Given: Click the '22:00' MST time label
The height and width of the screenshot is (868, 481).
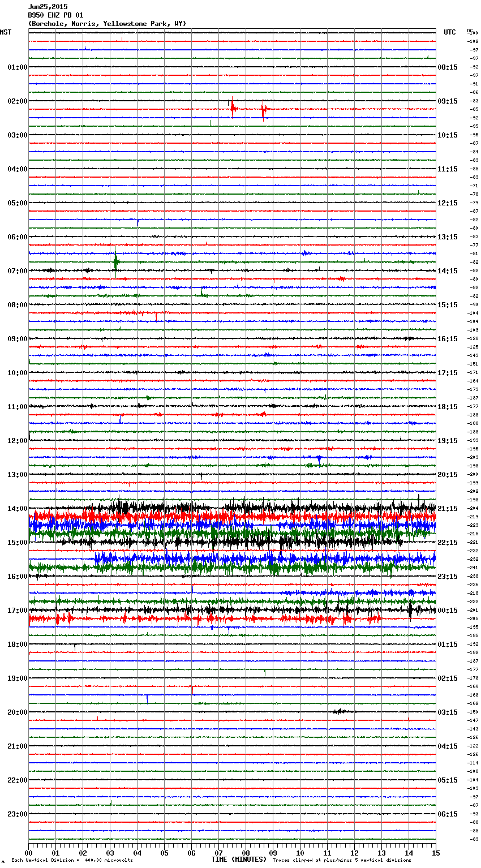Looking at the screenshot, I should 18,780.
